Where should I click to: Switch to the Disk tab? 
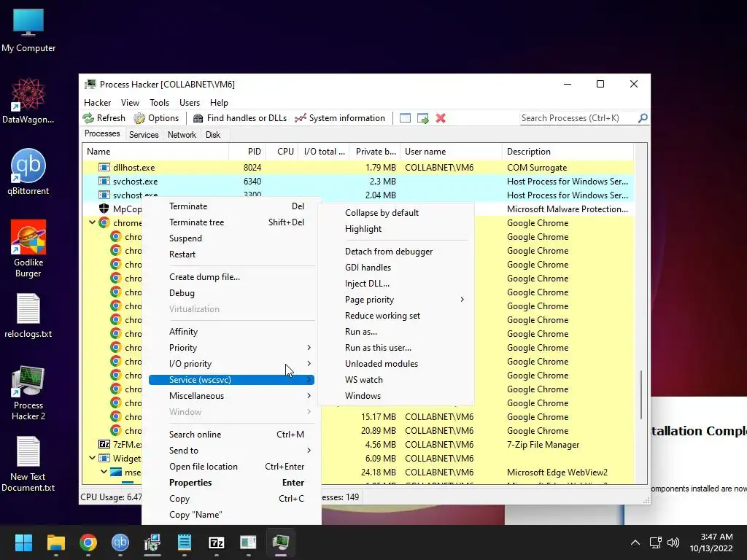(x=213, y=135)
